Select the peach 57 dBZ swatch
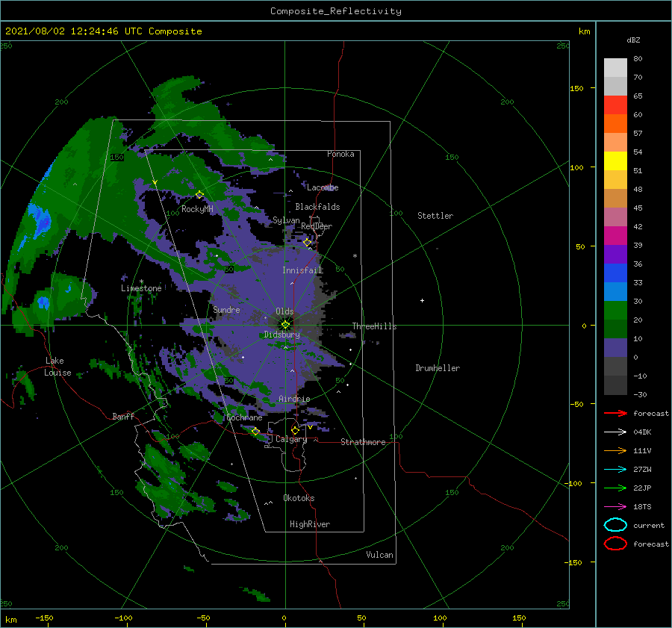 (615, 143)
